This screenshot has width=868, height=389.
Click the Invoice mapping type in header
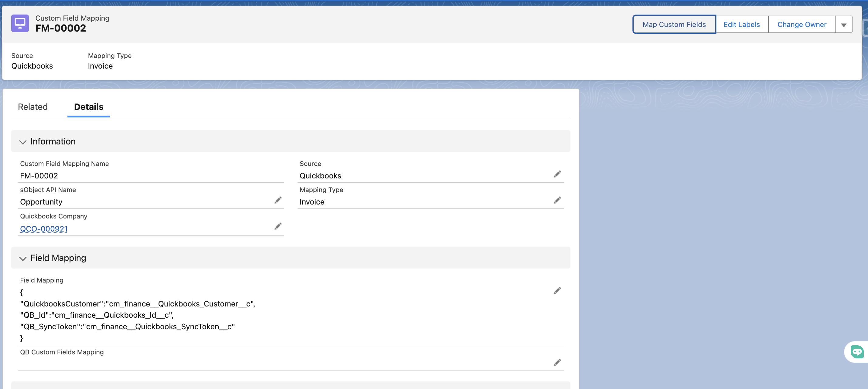(100, 66)
